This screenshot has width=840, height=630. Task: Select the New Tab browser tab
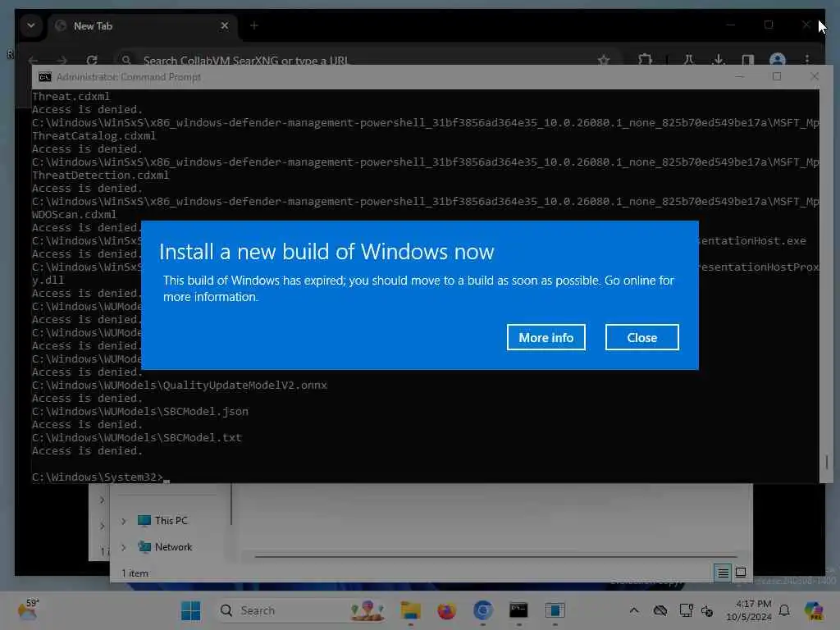142,25
